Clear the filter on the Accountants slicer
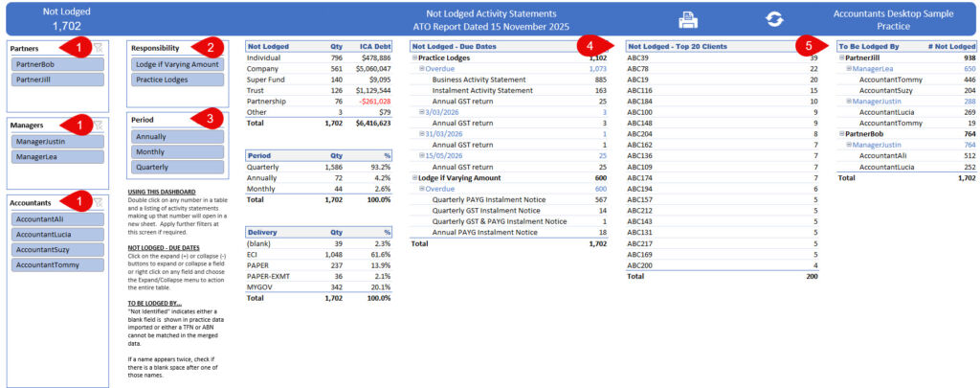980x388 pixels. pyautogui.click(x=98, y=202)
